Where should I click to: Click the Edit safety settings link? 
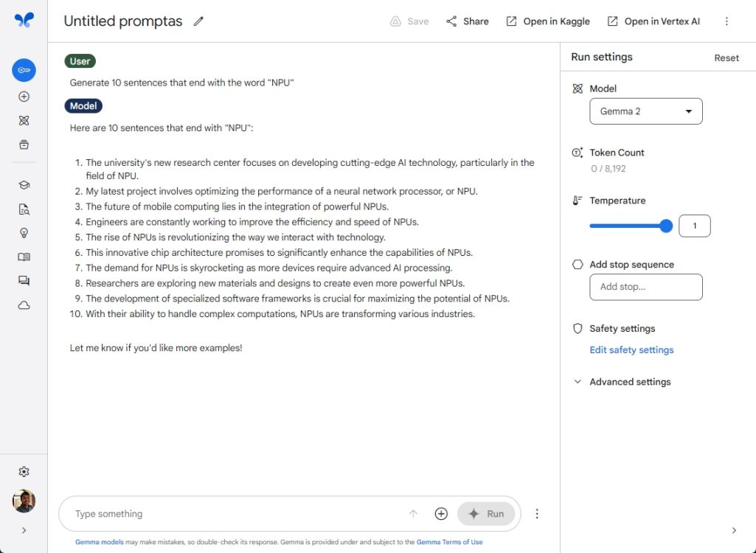(631, 349)
